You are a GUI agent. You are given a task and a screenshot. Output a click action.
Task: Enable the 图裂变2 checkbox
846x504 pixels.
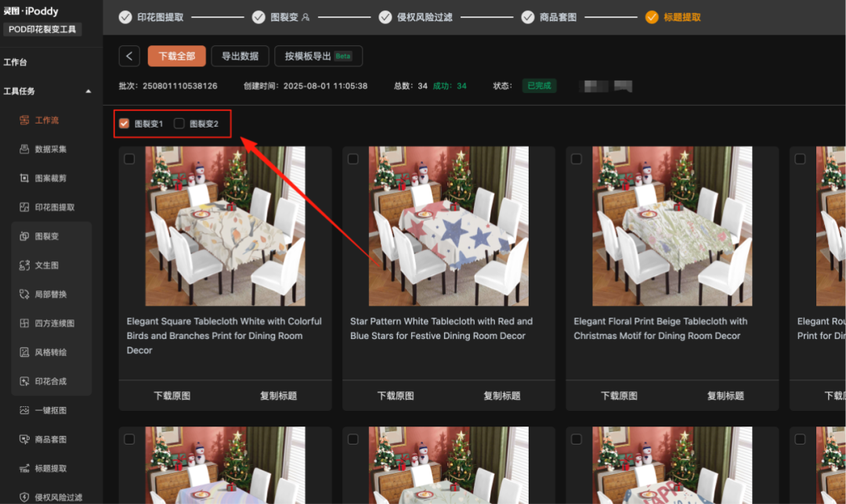(179, 124)
